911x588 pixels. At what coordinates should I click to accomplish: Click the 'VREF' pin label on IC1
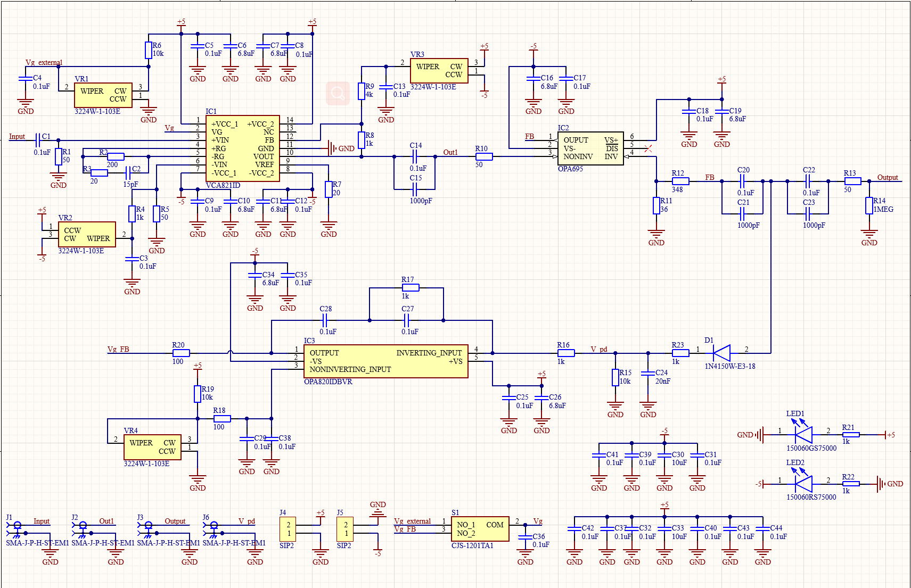[264, 165]
